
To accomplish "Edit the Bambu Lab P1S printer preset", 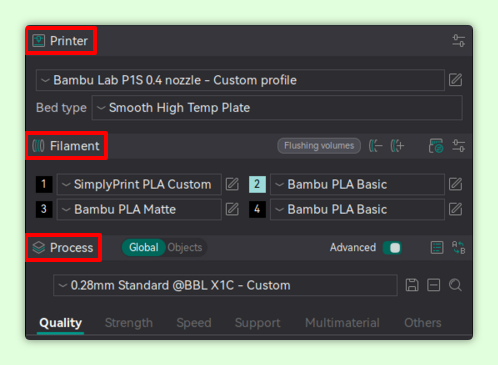I will [x=455, y=80].
